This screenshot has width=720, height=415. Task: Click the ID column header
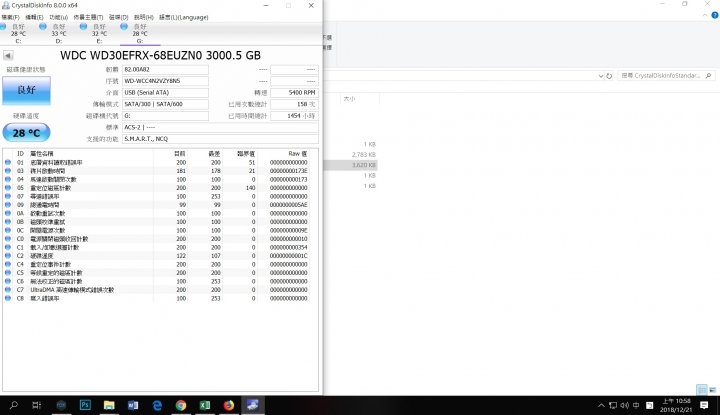[20, 153]
